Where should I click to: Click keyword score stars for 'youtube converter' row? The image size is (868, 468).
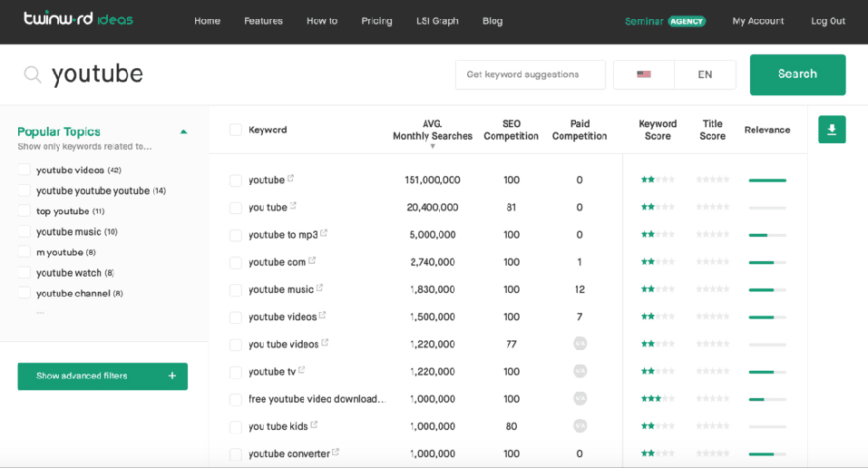click(658, 453)
